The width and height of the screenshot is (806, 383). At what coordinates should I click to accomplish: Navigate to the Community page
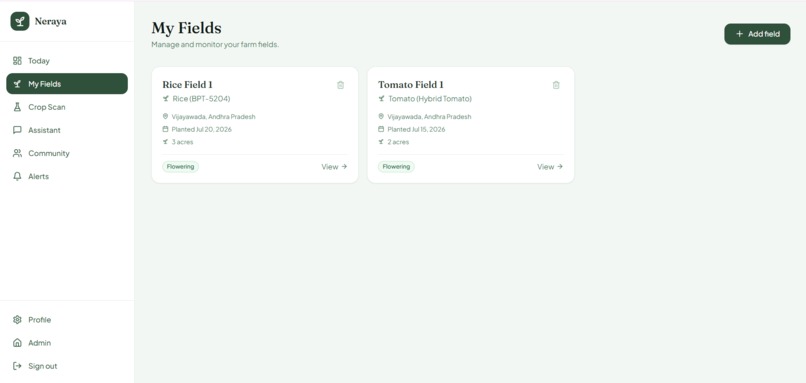(x=67, y=153)
